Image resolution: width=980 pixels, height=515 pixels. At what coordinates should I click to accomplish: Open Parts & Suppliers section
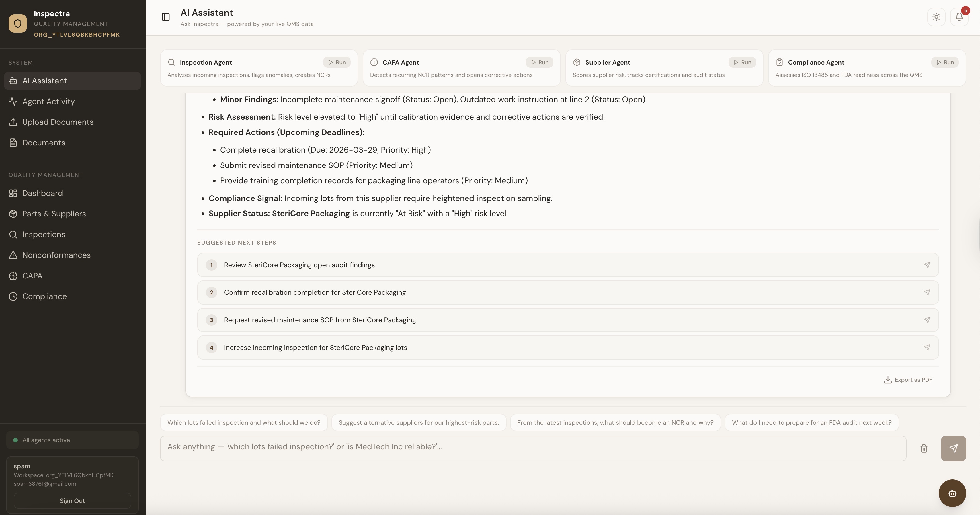(54, 214)
